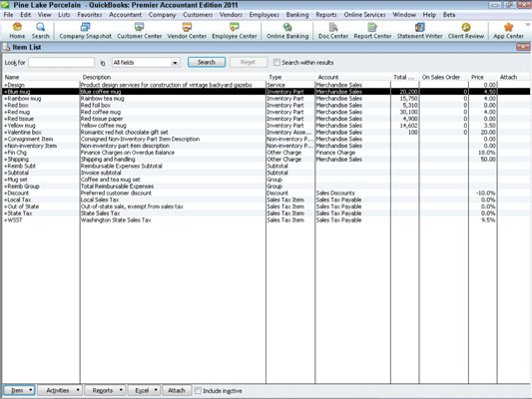Expand the All fields dropdown

tap(146, 63)
